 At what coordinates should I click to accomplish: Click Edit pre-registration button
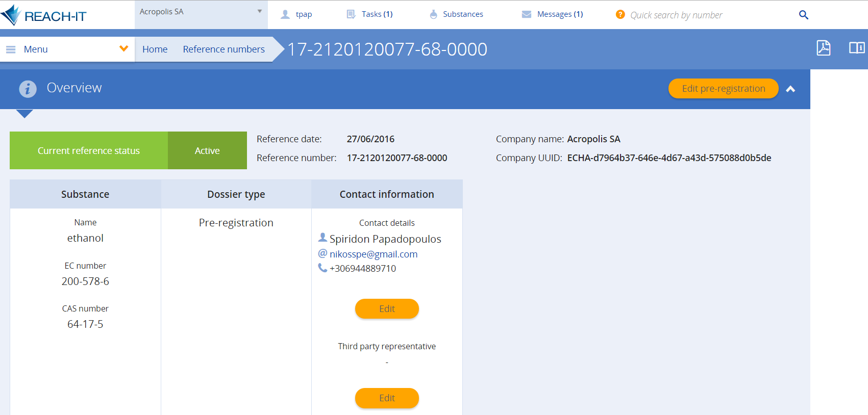pyautogui.click(x=724, y=88)
